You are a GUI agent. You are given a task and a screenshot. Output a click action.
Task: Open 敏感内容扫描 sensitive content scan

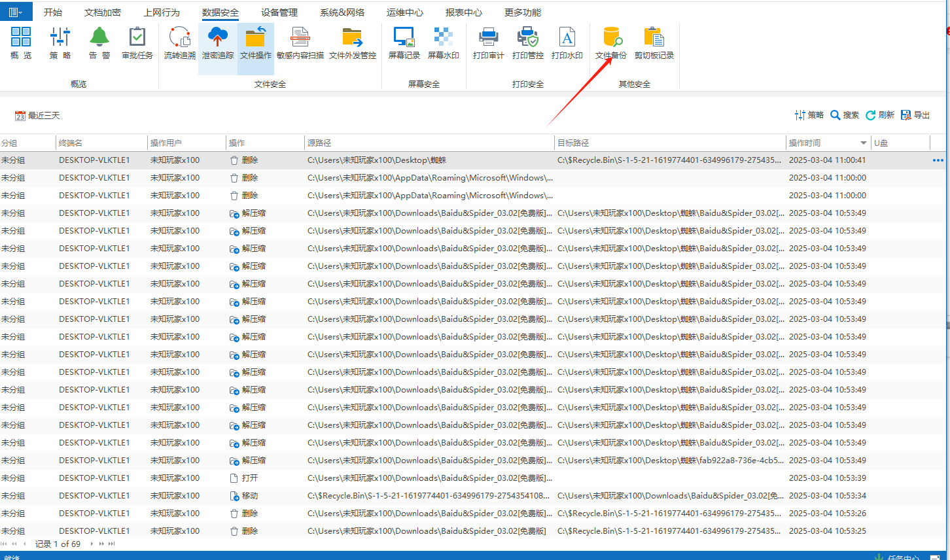(300, 43)
